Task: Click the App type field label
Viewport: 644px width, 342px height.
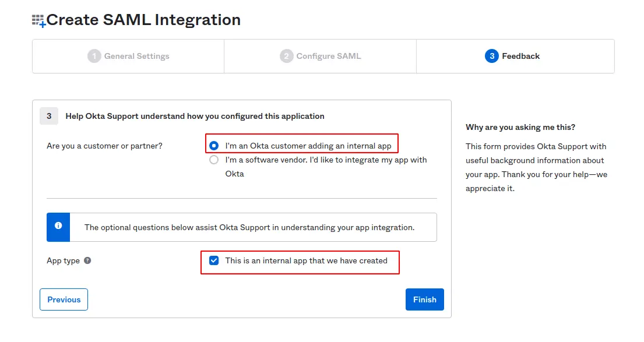Action: point(63,260)
